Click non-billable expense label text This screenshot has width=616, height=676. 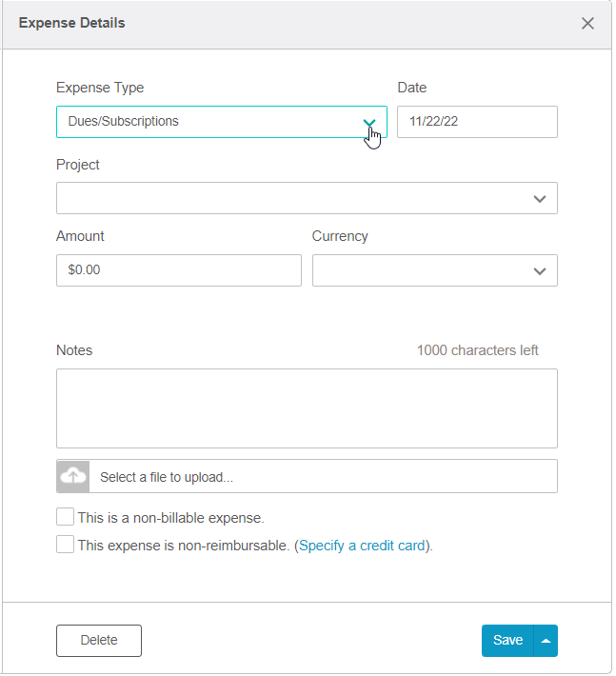(x=170, y=518)
